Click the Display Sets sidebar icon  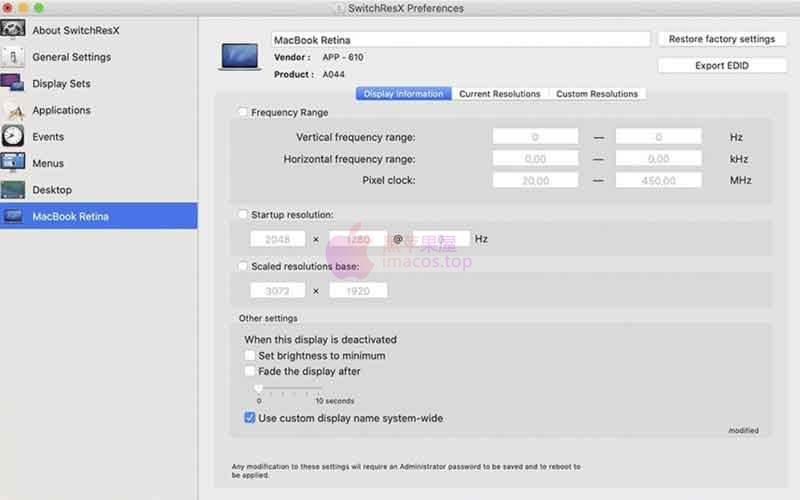[12, 83]
